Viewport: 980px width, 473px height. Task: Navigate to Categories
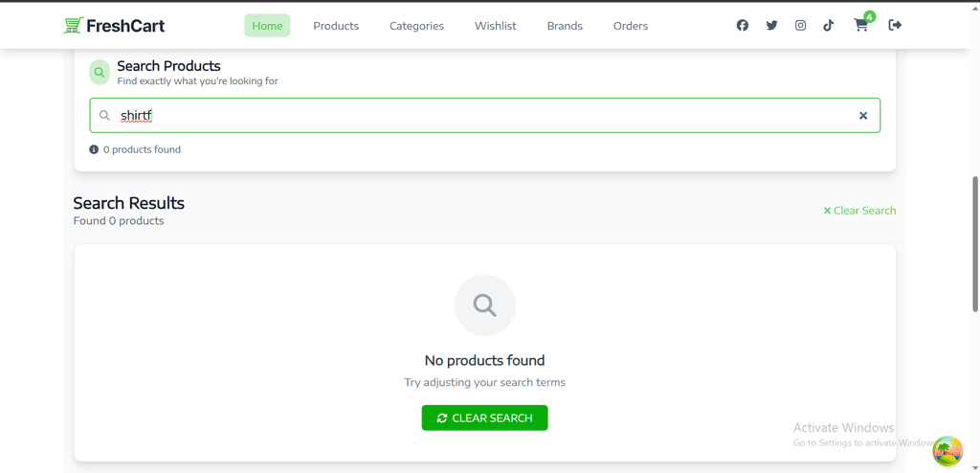pyautogui.click(x=416, y=26)
